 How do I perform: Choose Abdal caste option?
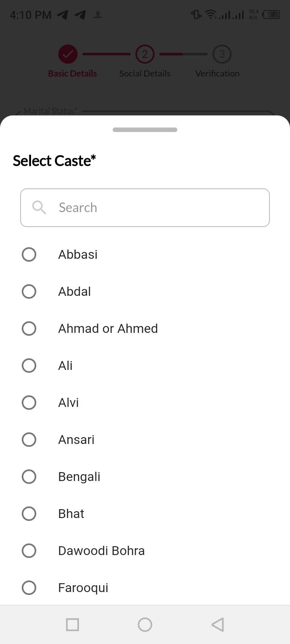29,291
